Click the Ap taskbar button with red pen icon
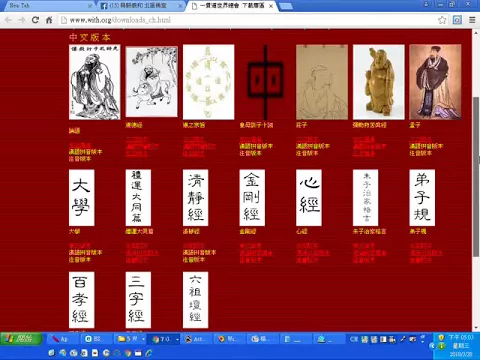 point(63,339)
